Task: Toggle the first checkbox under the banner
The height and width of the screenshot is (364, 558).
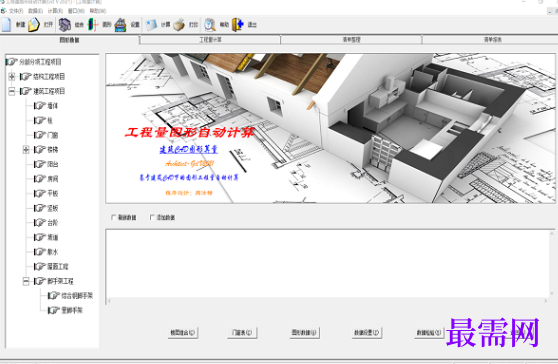Action: tap(114, 217)
